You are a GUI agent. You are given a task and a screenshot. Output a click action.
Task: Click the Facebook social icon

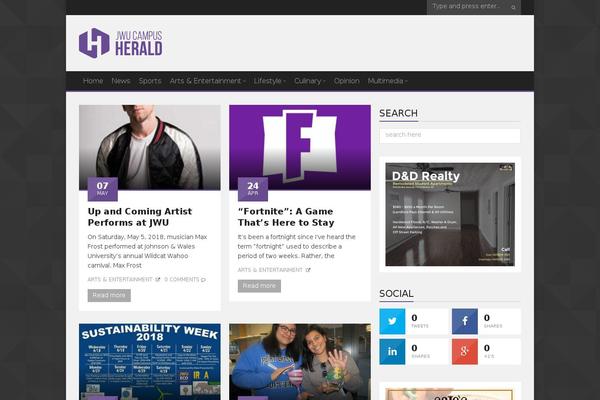(x=465, y=321)
